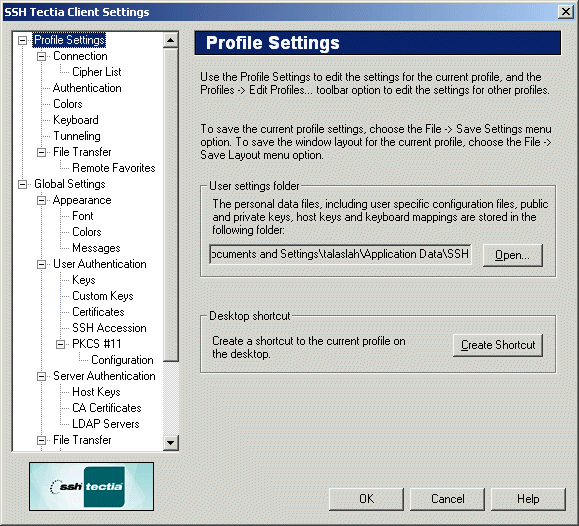Select Font under Appearance
The image size is (579, 526).
pos(83,216)
